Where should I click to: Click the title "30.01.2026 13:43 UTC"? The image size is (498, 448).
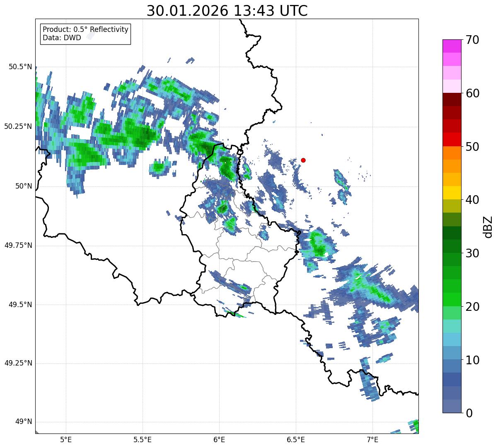pyautogui.click(x=227, y=11)
